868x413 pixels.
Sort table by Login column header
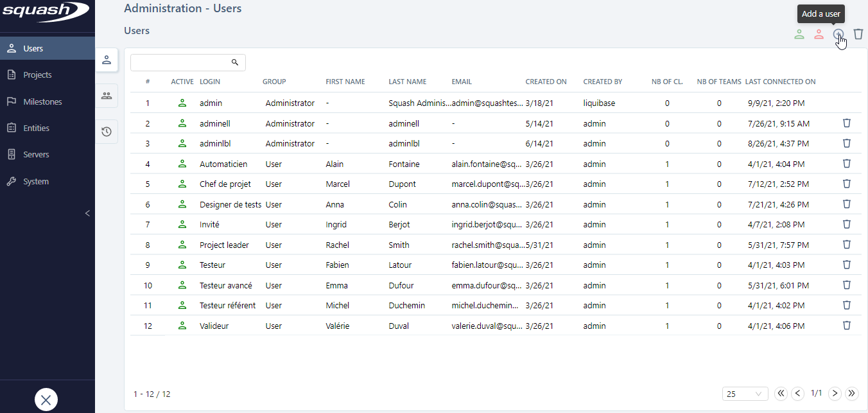coord(210,82)
